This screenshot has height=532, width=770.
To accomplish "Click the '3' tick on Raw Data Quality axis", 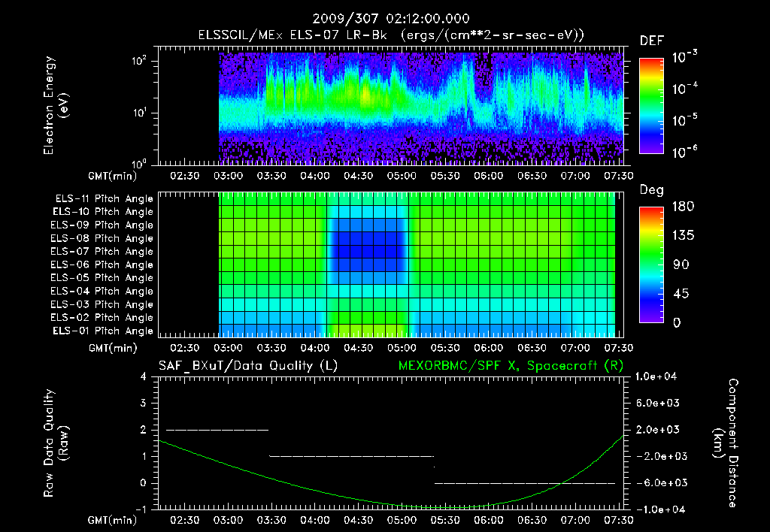I will click(143, 403).
